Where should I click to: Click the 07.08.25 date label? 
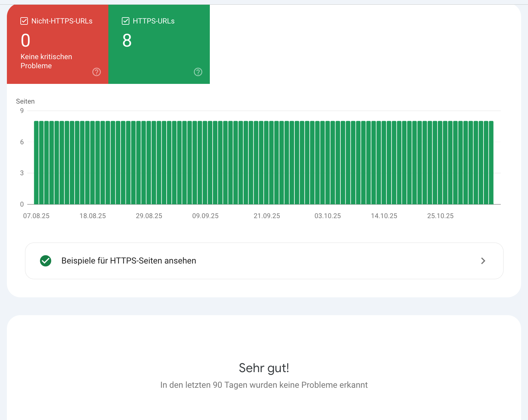(36, 216)
